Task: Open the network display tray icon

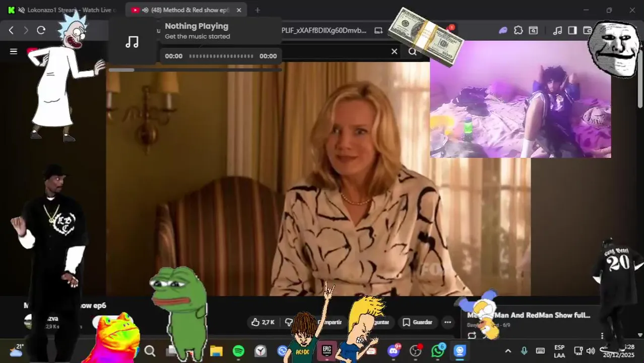Action: [578, 351]
